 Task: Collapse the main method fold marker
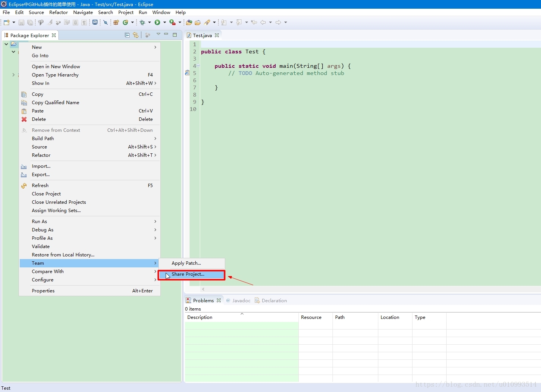[x=198, y=66]
